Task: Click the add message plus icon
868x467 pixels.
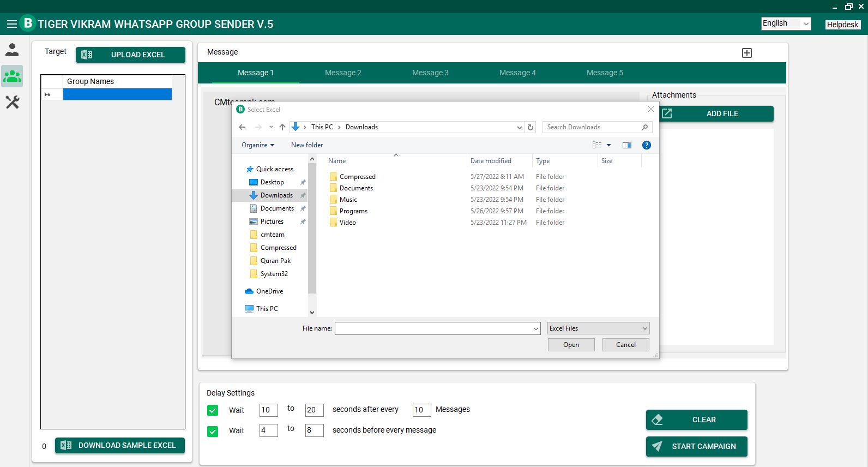Action: point(747,53)
